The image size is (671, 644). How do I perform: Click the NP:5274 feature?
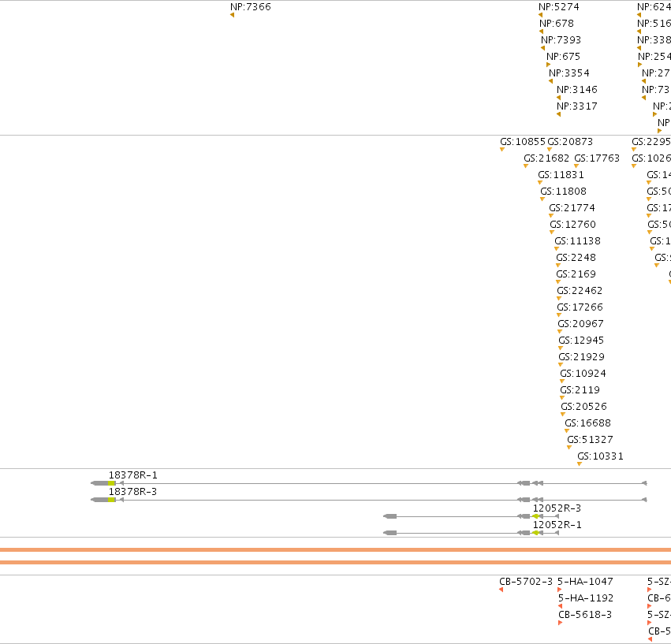click(x=540, y=15)
